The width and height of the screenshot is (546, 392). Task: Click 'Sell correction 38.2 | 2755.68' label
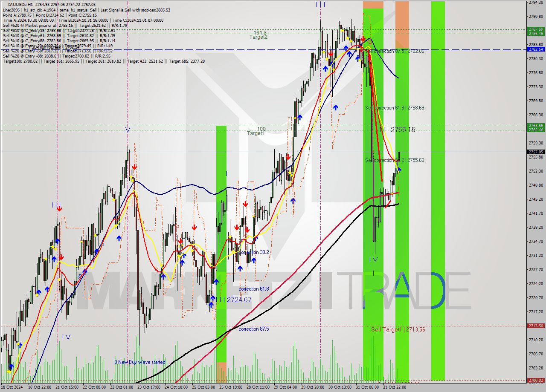(395, 160)
